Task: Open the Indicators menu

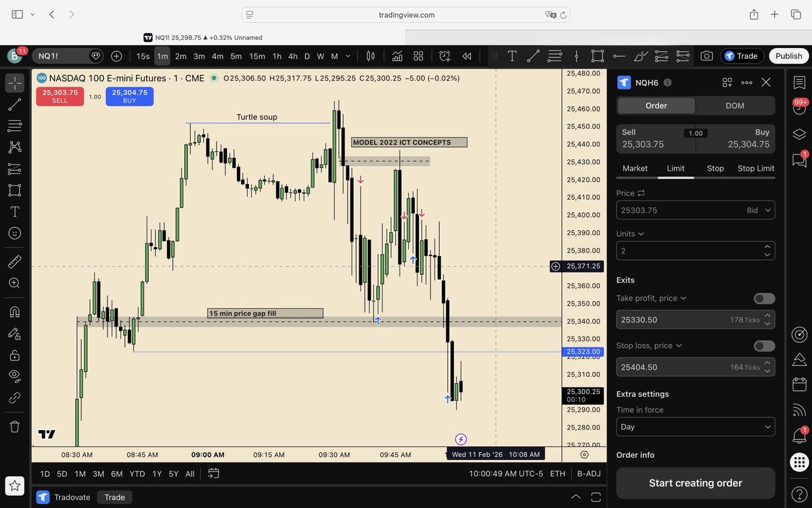Action: click(397, 56)
